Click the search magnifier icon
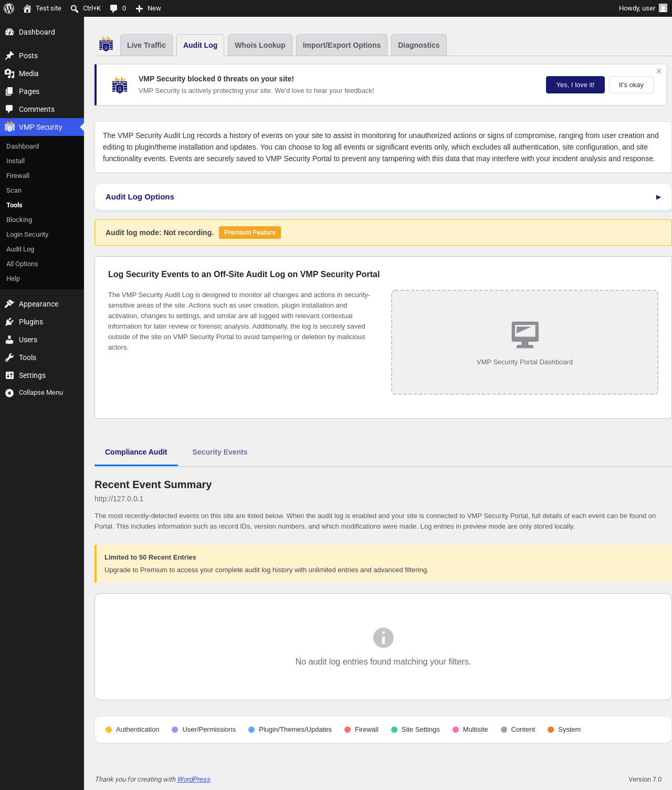The height and width of the screenshot is (790, 672). click(75, 8)
